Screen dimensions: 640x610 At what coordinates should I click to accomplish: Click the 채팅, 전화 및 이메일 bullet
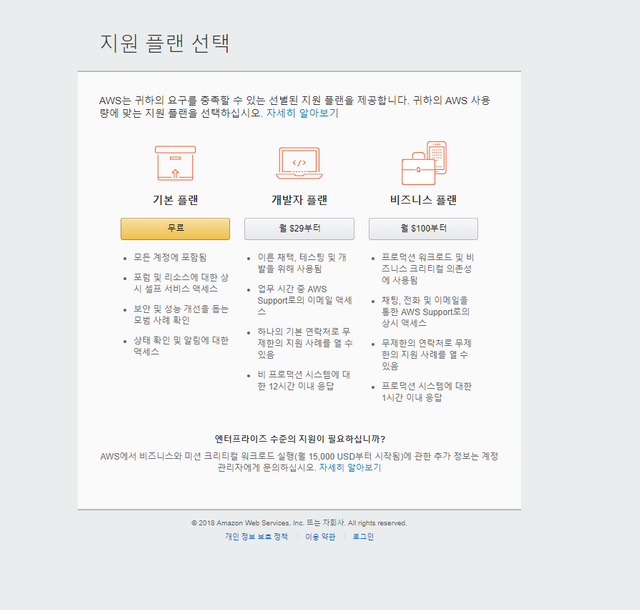point(426,312)
